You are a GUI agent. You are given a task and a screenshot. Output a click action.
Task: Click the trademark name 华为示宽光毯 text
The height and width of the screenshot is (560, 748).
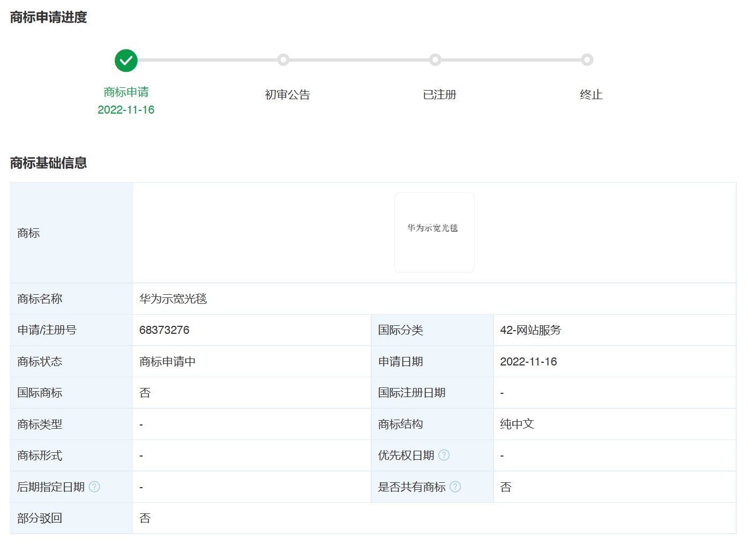tap(173, 299)
